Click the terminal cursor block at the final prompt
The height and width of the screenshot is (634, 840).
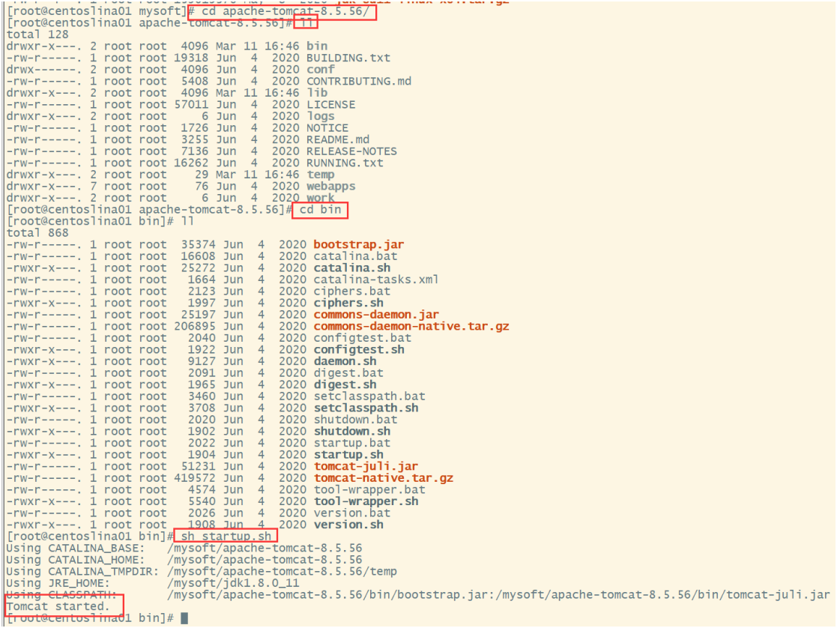(x=184, y=618)
